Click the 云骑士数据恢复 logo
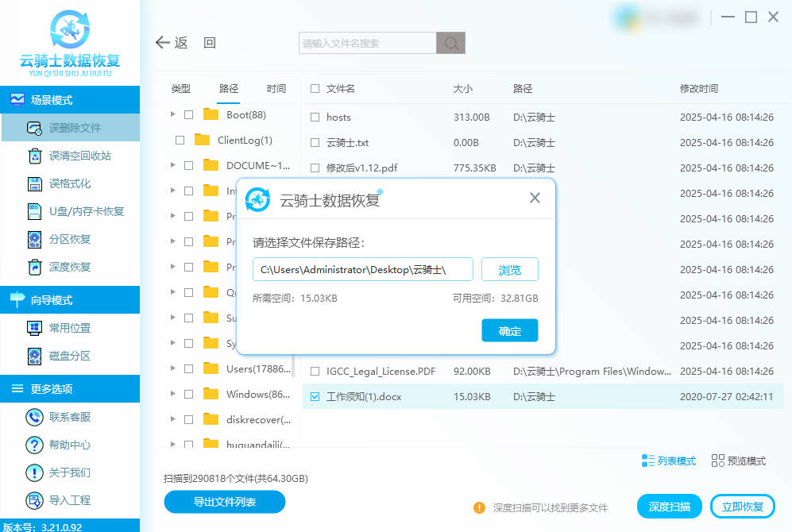This screenshot has width=792, height=532. click(x=70, y=44)
